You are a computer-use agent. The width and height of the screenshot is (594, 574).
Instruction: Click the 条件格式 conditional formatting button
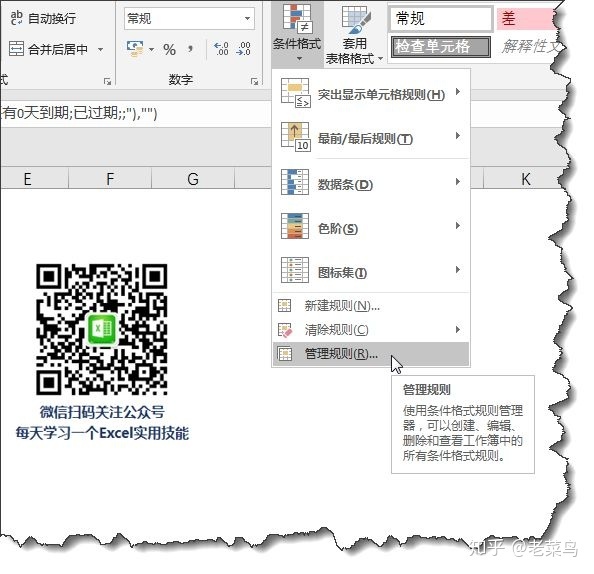click(297, 33)
